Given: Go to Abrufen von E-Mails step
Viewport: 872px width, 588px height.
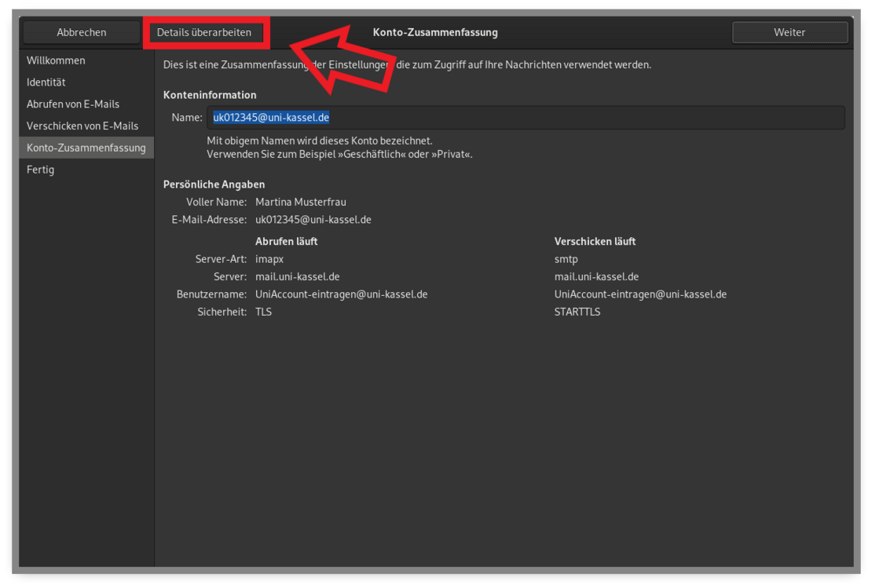Looking at the screenshot, I should (73, 104).
